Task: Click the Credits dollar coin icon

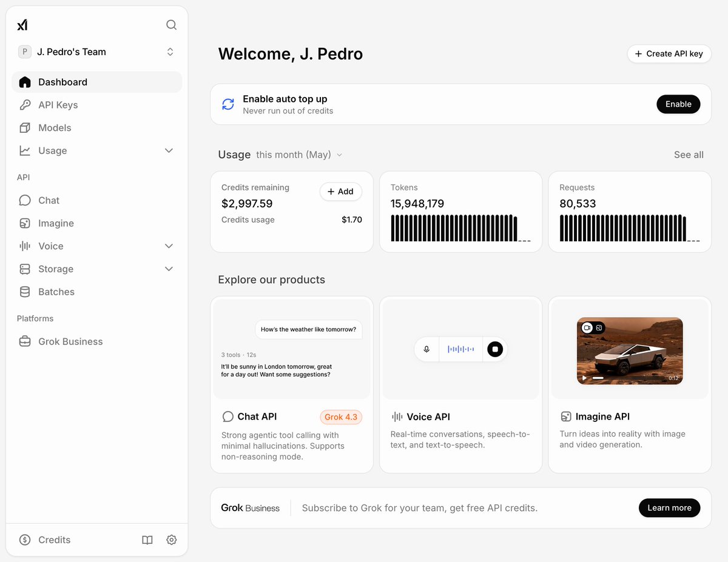Action: pos(25,540)
